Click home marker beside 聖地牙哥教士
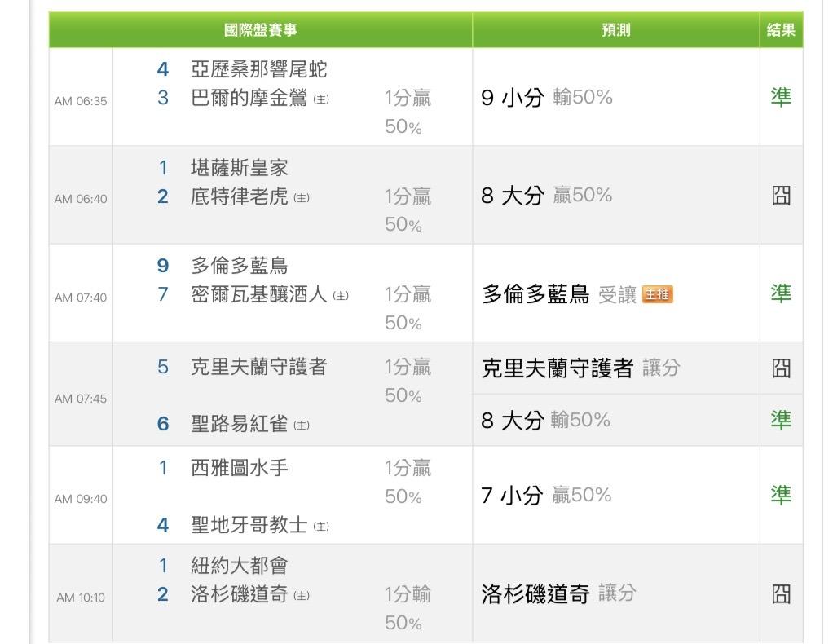This screenshot has width=833, height=644. (x=321, y=527)
